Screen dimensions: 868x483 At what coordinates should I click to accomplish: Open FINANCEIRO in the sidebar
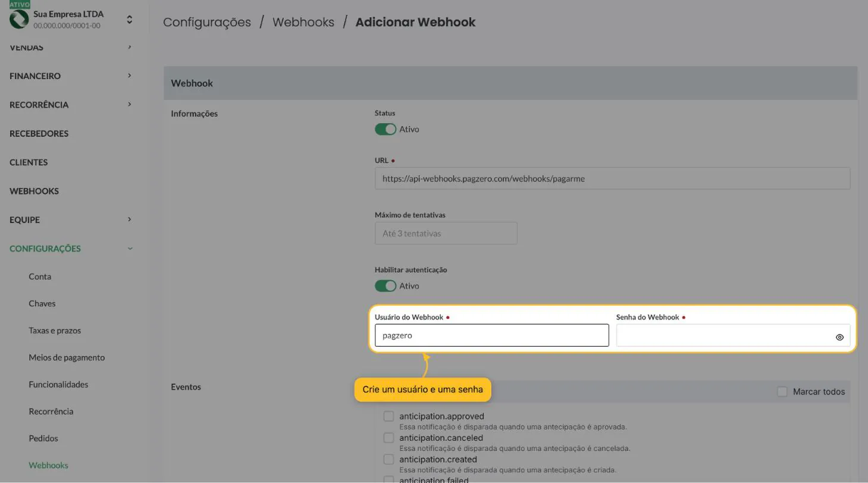point(35,76)
